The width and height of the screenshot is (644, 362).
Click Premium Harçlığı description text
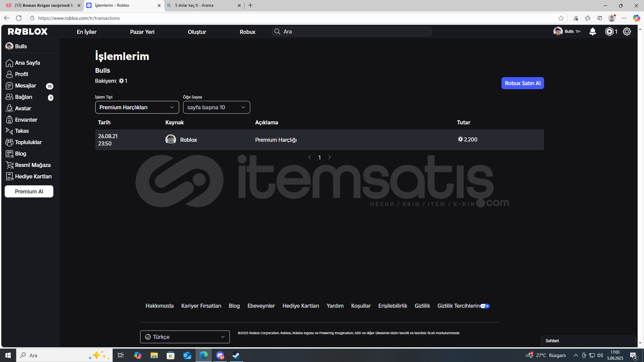pyautogui.click(x=276, y=140)
